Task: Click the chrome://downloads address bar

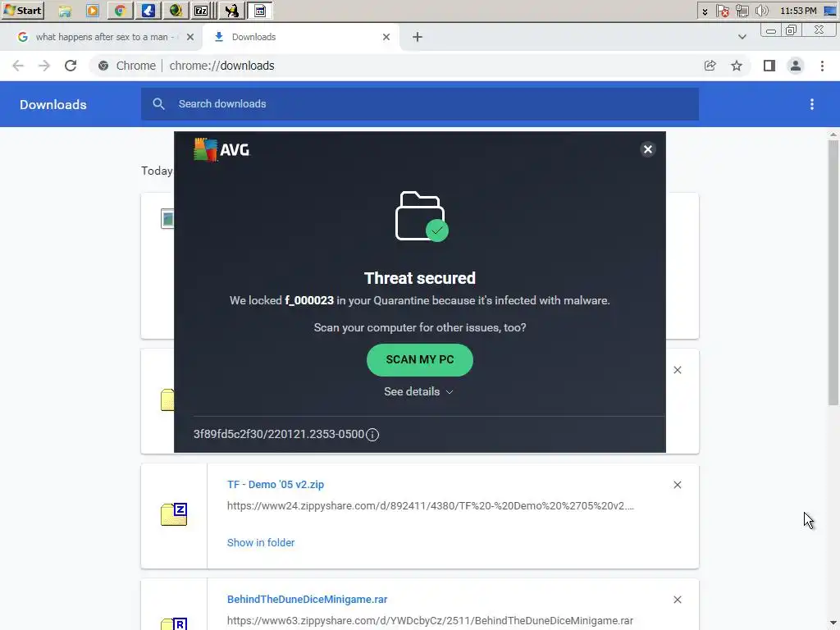Action: [396, 66]
